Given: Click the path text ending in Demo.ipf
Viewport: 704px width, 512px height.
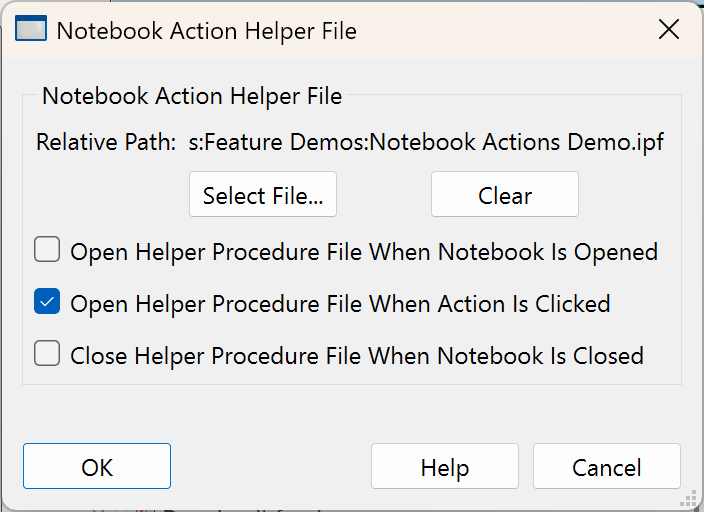Looking at the screenshot, I should pyautogui.click(x=426, y=143).
